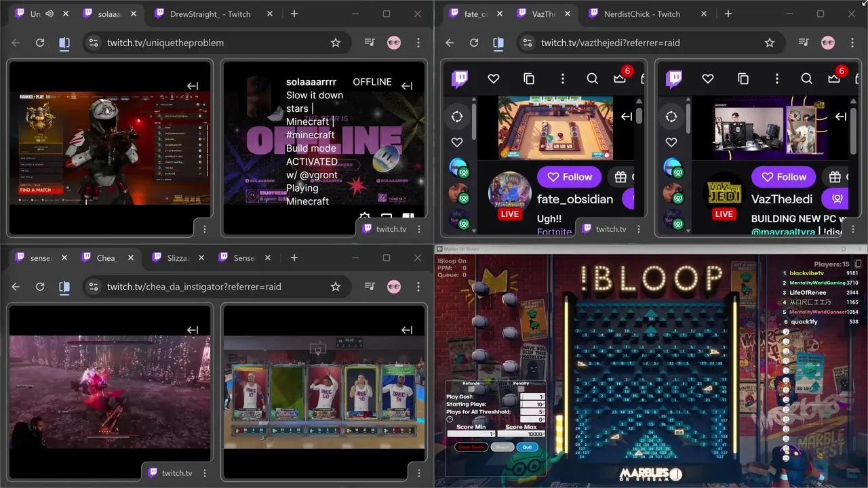The width and height of the screenshot is (868, 488).
Task: Click the sidebar heart icon in the VazTheJedi panel
Action: click(671, 142)
